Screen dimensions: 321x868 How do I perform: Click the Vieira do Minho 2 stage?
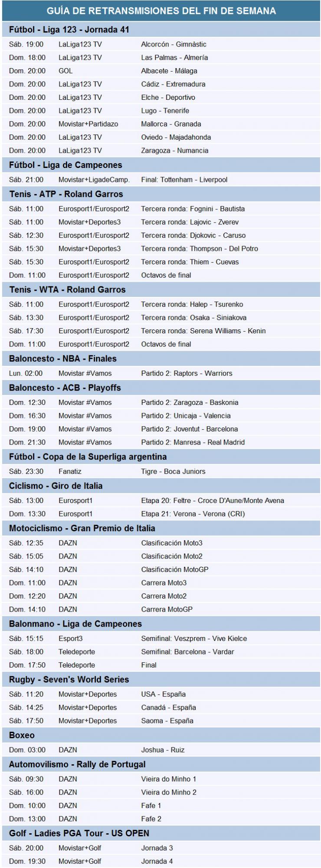(x=169, y=792)
